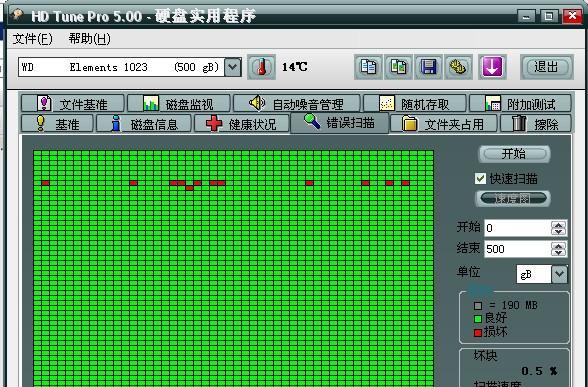Viewport: 588px width, 387px height.
Task: Switch to 自动噪音管理 tab
Action: pyautogui.click(x=296, y=104)
